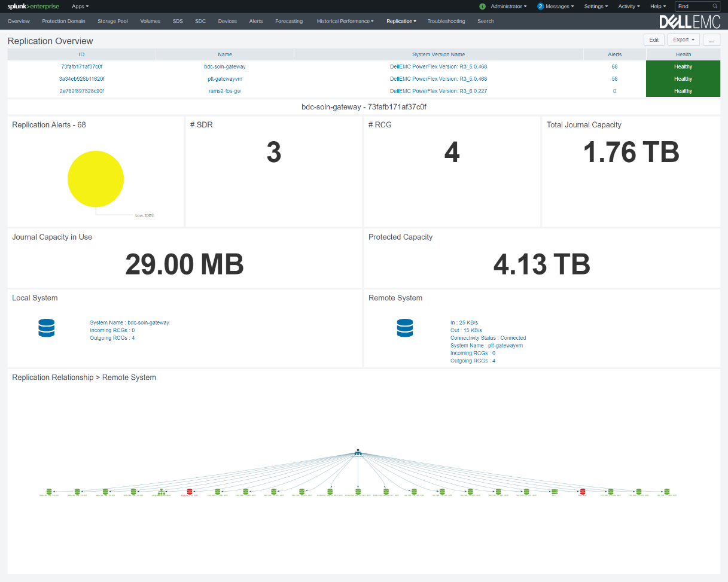
Task: Click the Remote System database icon
Action: click(405, 328)
